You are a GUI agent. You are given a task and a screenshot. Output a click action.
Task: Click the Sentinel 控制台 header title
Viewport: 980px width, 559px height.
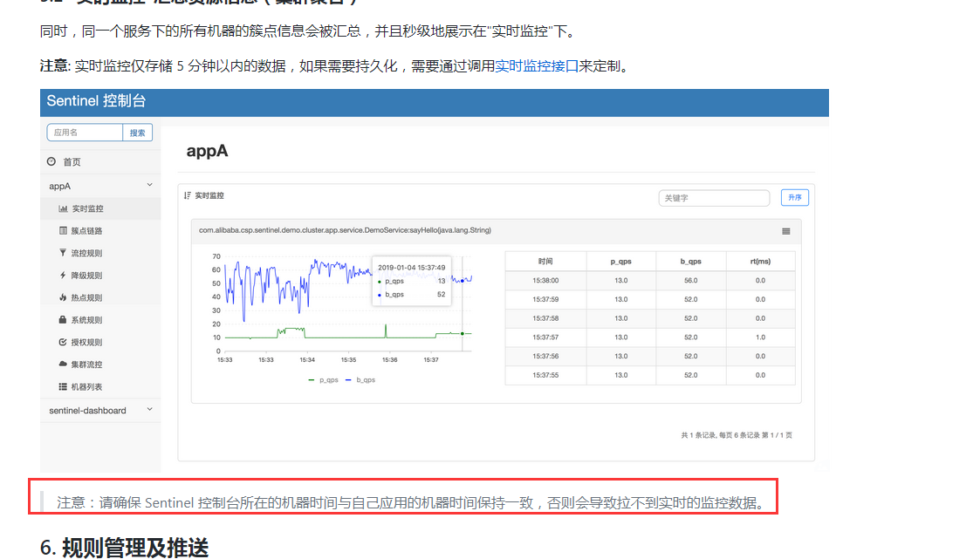(x=96, y=101)
